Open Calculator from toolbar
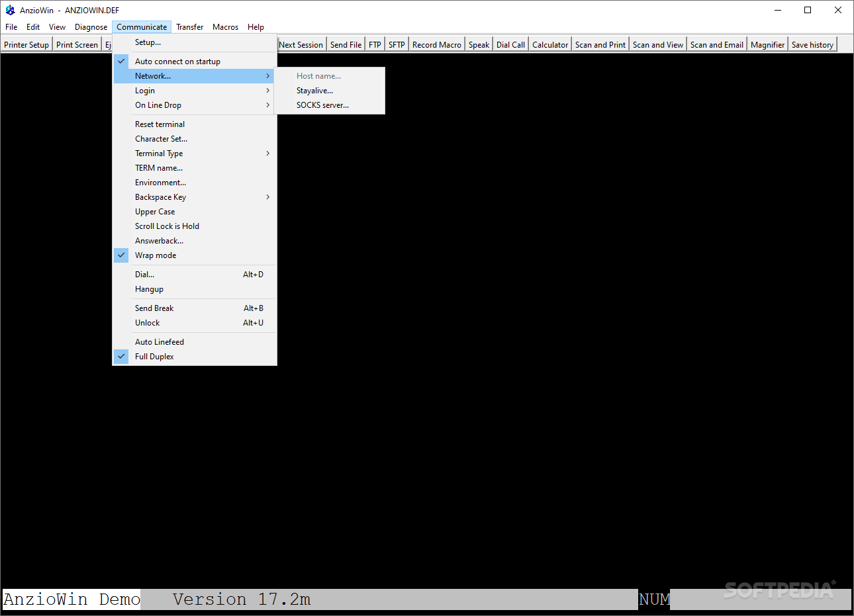This screenshot has height=616, width=854. pyautogui.click(x=550, y=44)
